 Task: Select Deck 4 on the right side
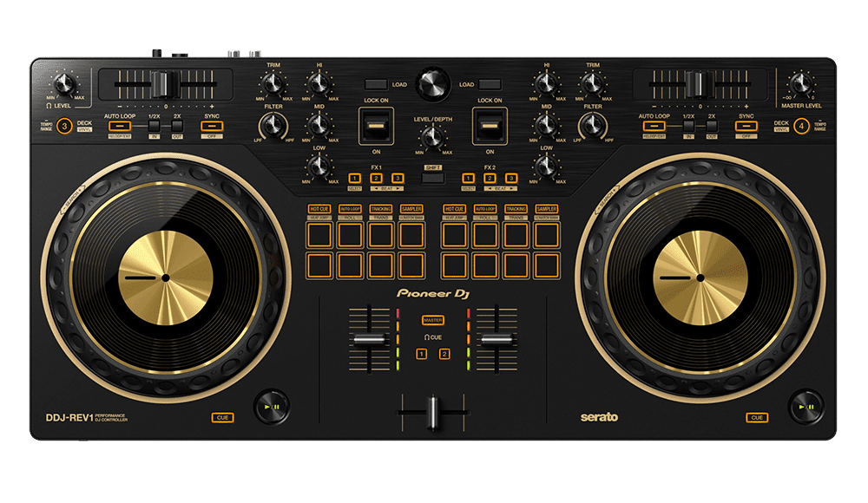[801, 127]
